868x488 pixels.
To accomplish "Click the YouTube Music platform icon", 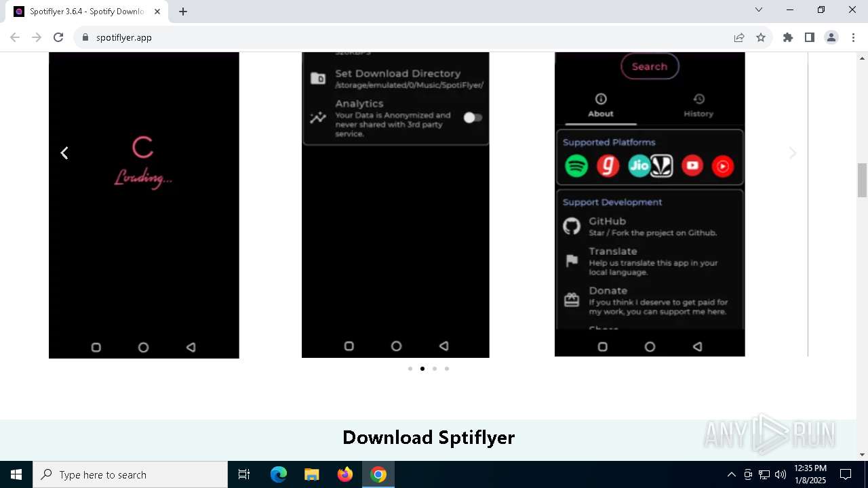I will (x=723, y=166).
